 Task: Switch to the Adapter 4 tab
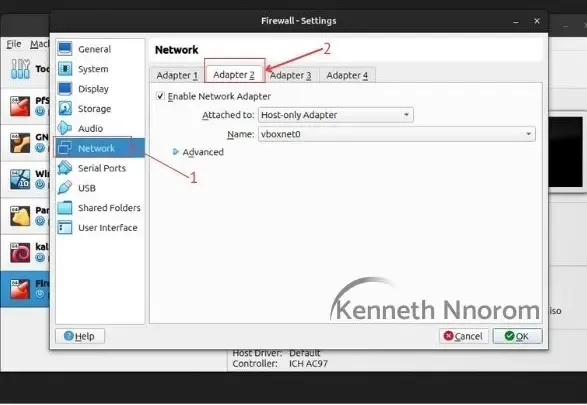click(x=347, y=75)
